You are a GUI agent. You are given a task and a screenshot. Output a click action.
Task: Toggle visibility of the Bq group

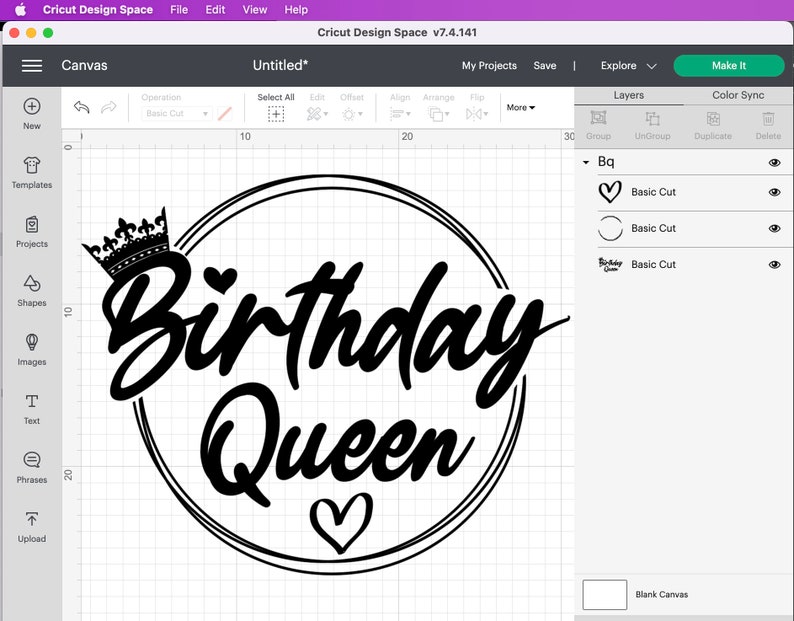tap(774, 163)
